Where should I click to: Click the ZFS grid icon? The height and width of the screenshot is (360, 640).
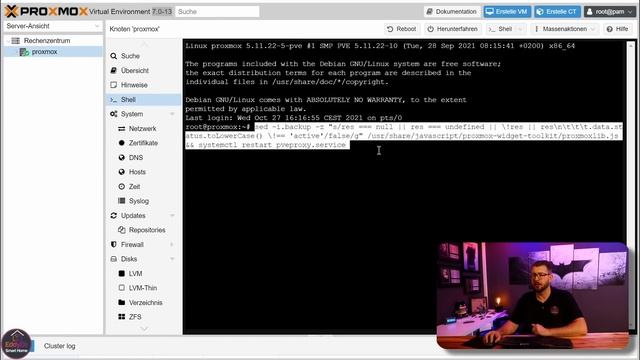click(x=121, y=317)
